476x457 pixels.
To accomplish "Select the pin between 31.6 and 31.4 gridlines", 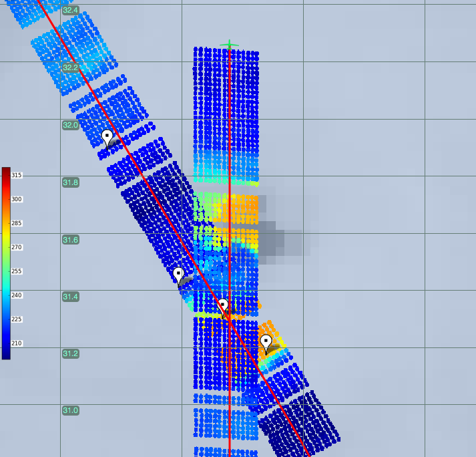I will pyautogui.click(x=178, y=274).
